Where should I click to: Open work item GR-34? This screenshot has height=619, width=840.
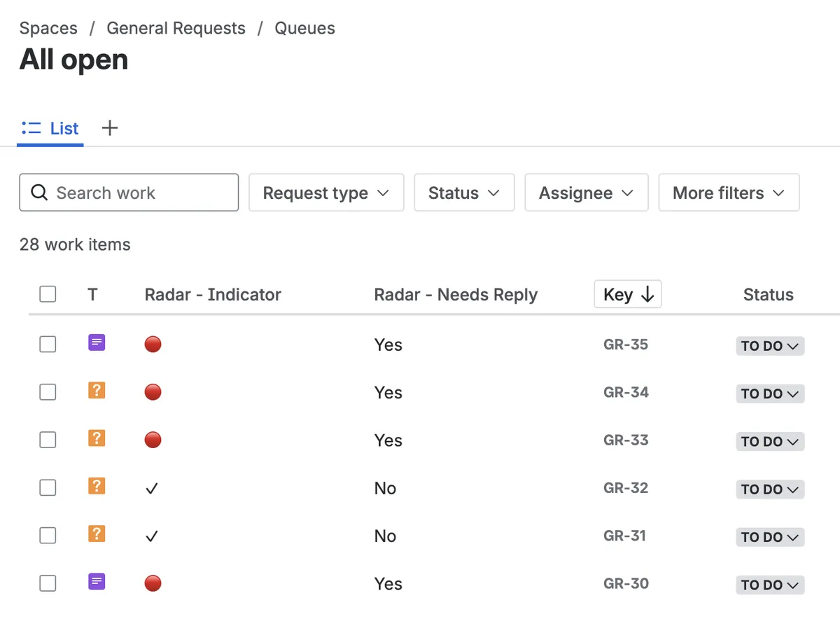click(x=626, y=392)
